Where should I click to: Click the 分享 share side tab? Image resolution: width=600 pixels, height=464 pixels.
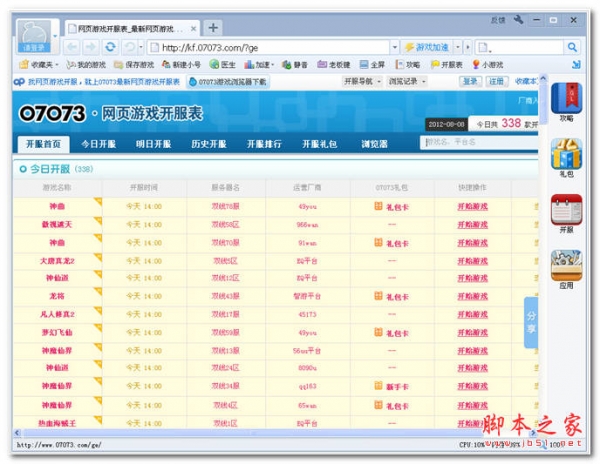click(x=531, y=322)
